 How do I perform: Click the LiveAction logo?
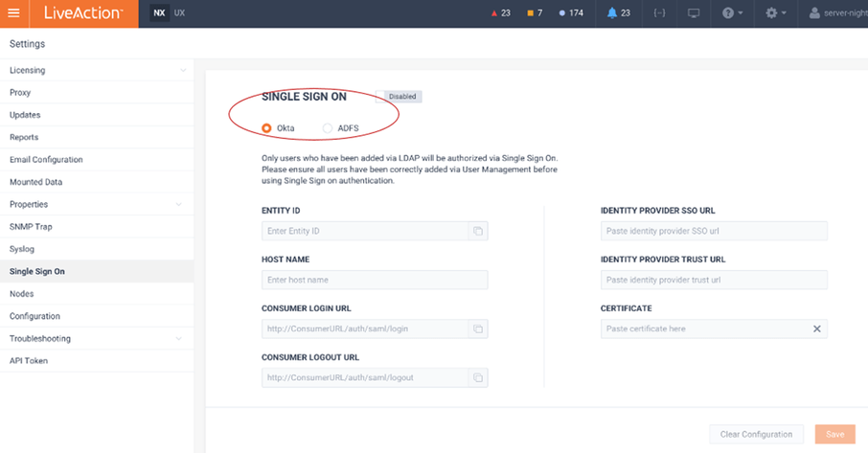83,12
